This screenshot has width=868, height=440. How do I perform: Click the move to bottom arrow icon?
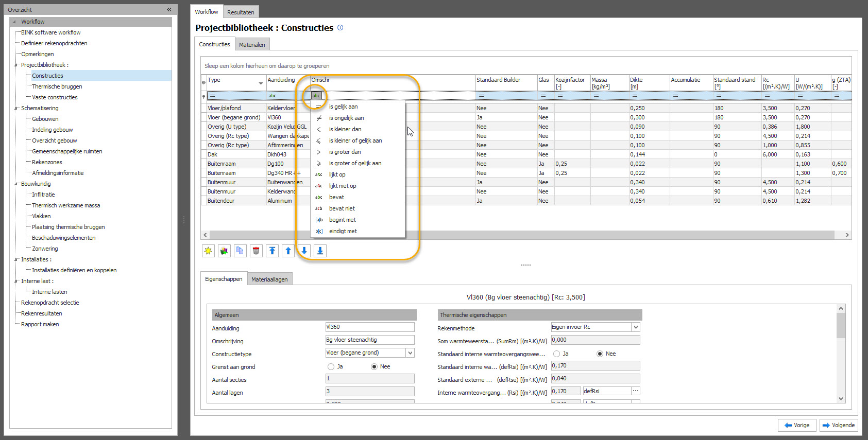click(x=320, y=251)
